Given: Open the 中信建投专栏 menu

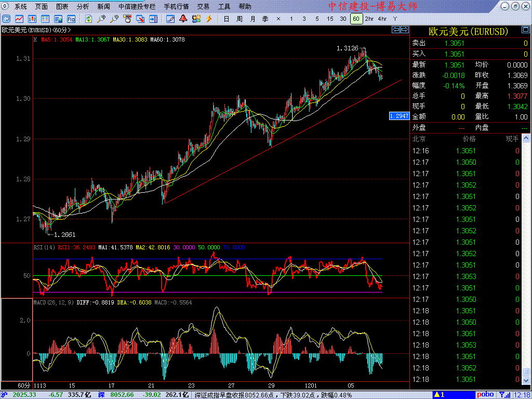Looking at the screenshot, I should click(x=137, y=6).
